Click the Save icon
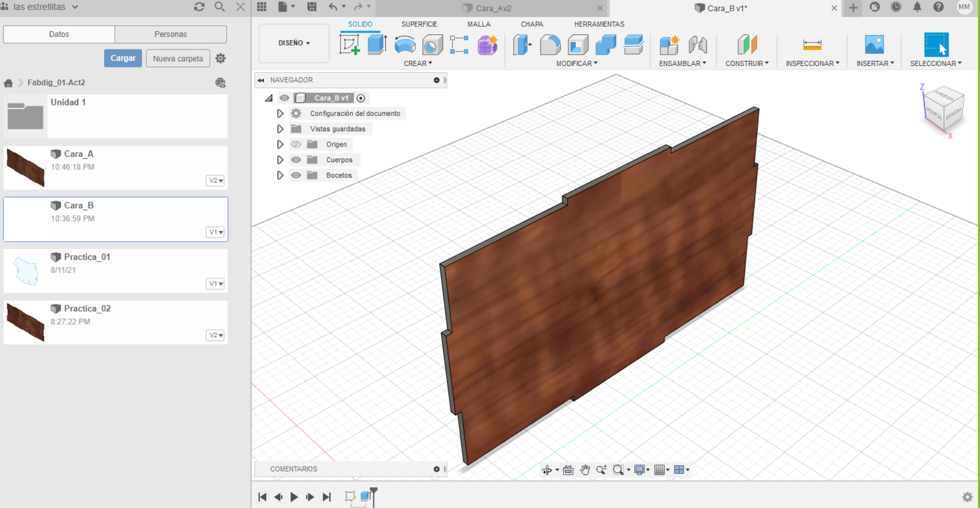The height and width of the screenshot is (508, 980). click(x=312, y=7)
